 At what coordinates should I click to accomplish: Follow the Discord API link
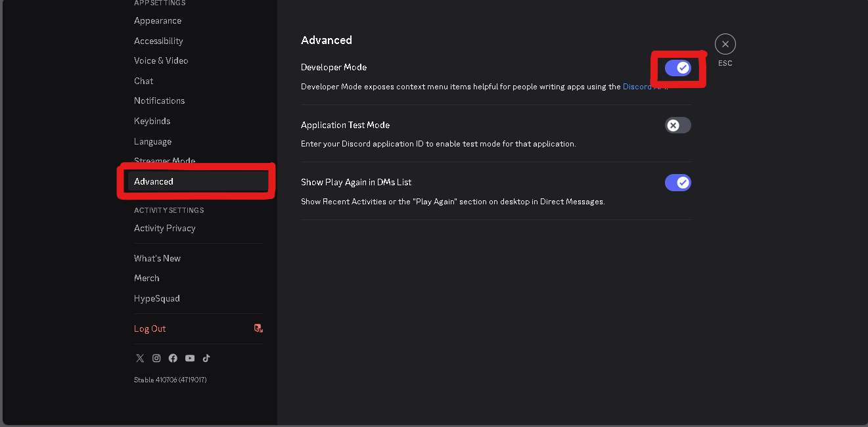click(x=645, y=87)
